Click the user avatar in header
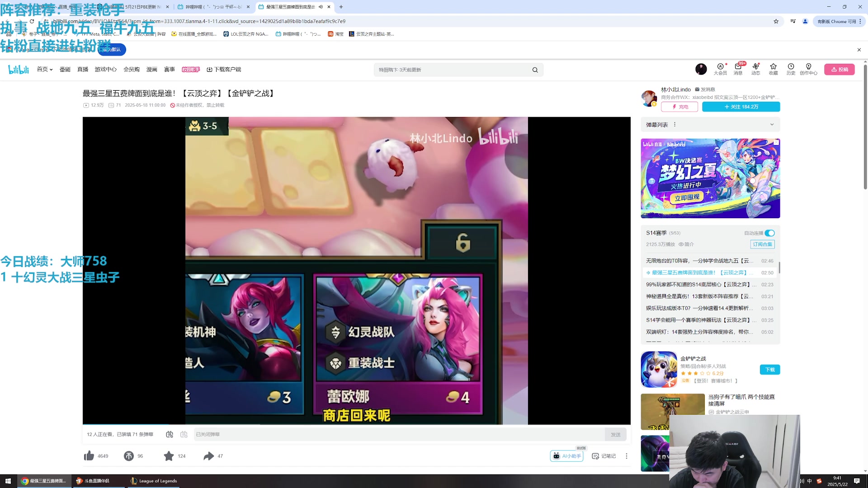 click(701, 69)
